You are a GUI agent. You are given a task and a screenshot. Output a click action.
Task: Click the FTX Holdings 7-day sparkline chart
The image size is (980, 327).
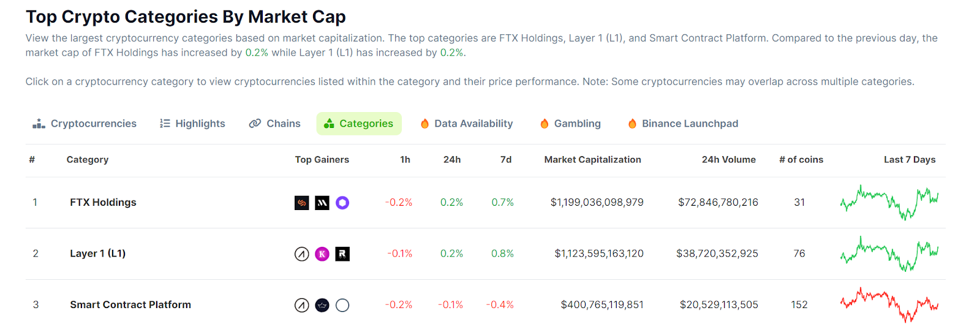(889, 203)
